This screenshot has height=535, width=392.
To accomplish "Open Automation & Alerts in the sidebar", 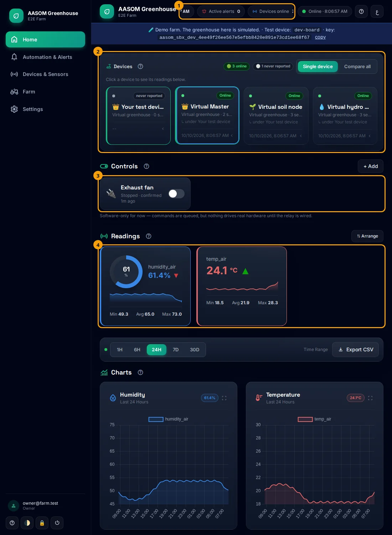I will click(45, 57).
